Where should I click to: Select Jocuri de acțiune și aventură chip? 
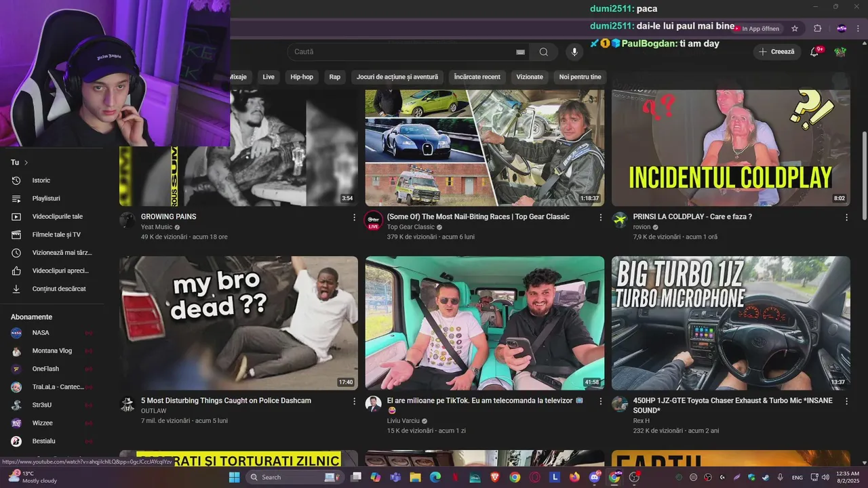(397, 77)
